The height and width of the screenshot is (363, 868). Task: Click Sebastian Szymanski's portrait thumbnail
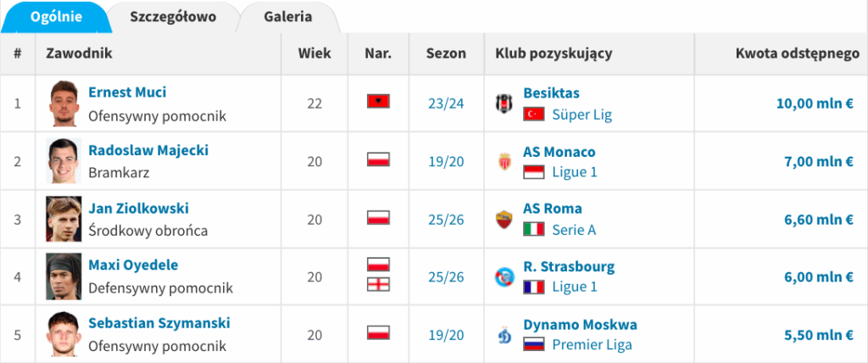coord(62,334)
